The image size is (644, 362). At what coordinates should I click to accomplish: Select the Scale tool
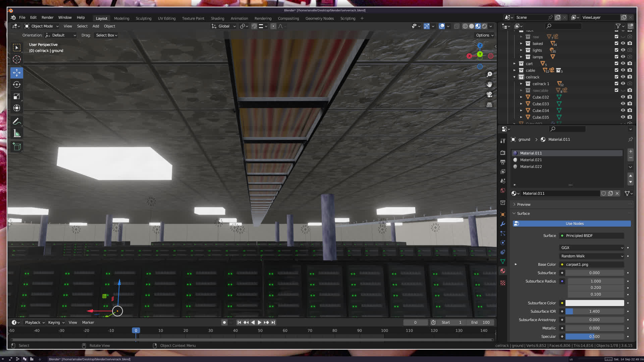tap(17, 97)
